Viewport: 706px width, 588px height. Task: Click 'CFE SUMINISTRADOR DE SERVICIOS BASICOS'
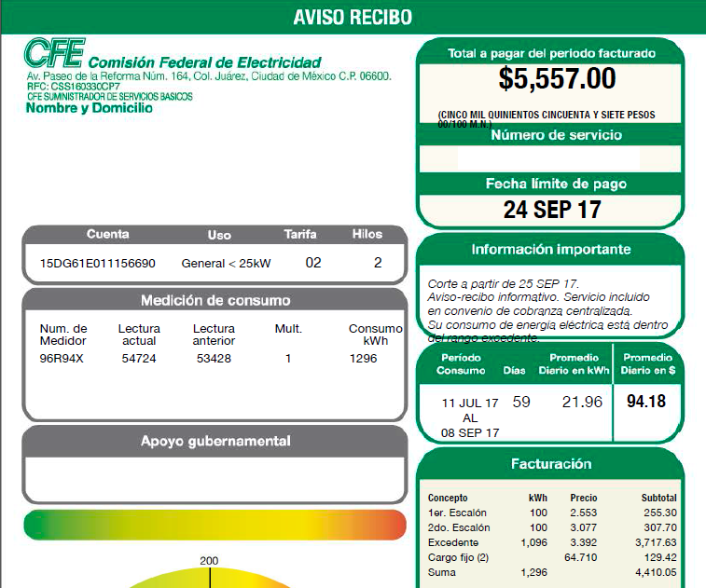110,96
